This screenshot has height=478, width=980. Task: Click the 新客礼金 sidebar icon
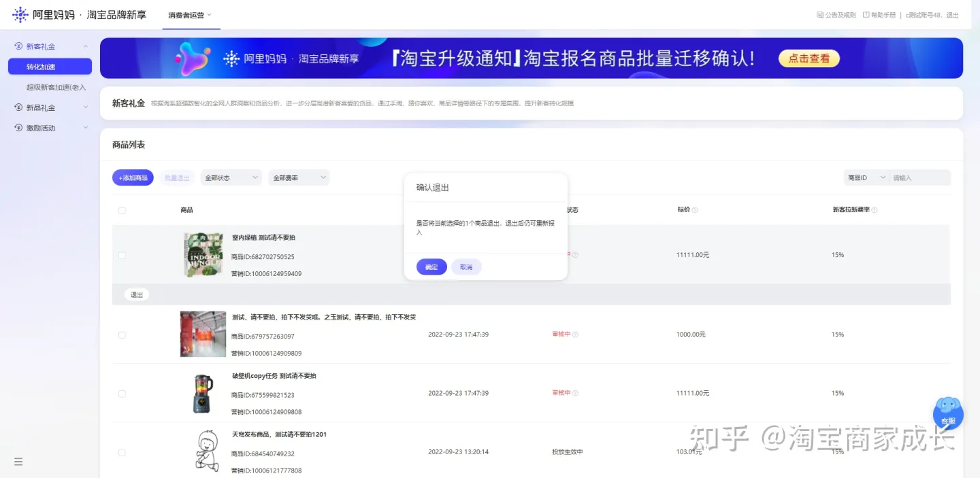coord(19,46)
